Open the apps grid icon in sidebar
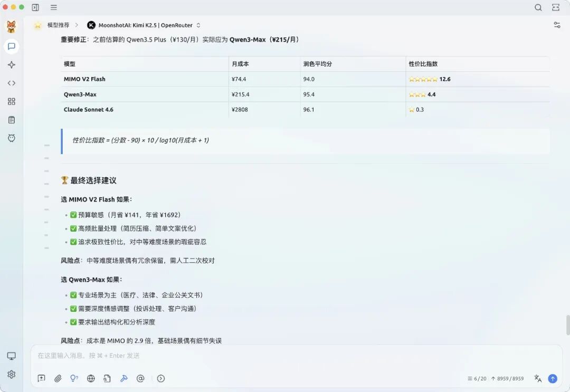 (12, 101)
